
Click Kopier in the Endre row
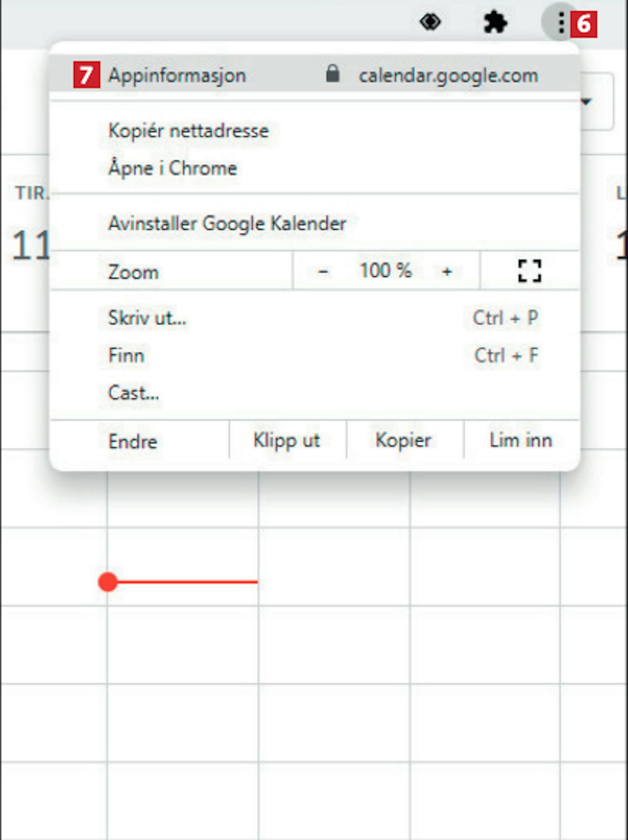404,441
